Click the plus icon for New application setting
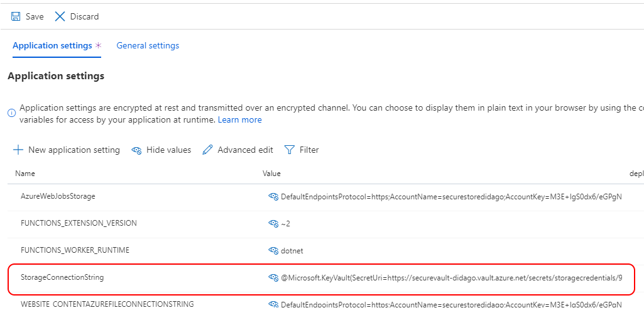This screenshot has width=644, height=315. pyautogui.click(x=18, y=150)
